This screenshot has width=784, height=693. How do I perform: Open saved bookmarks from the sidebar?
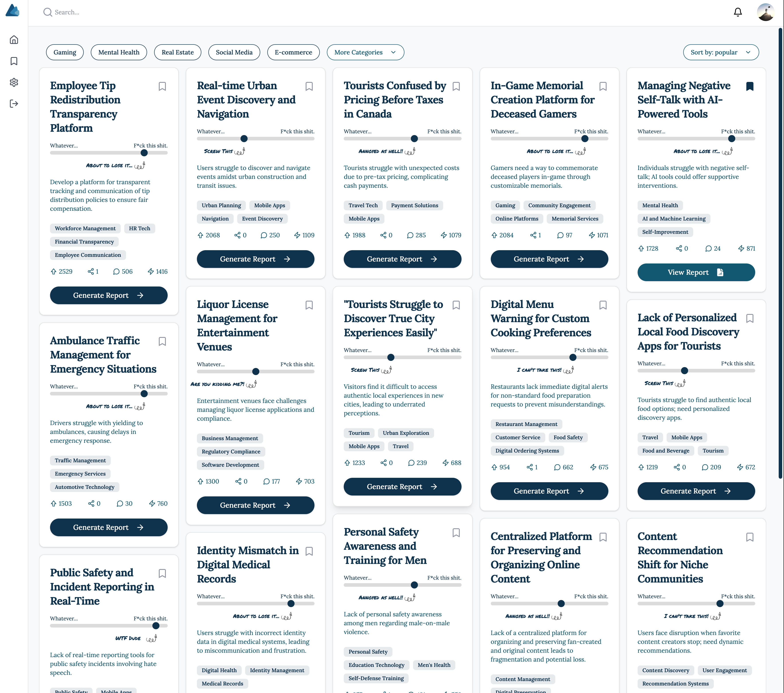tap(14, 61)
